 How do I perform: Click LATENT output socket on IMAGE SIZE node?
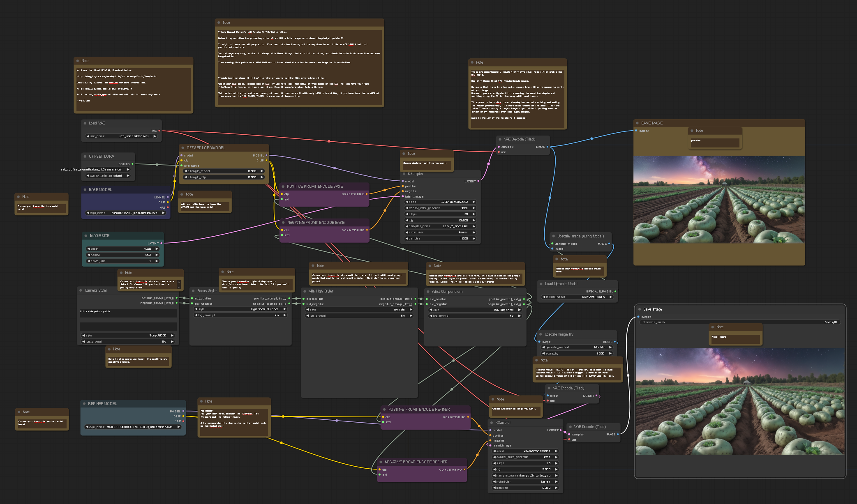(x=161, y=243)
